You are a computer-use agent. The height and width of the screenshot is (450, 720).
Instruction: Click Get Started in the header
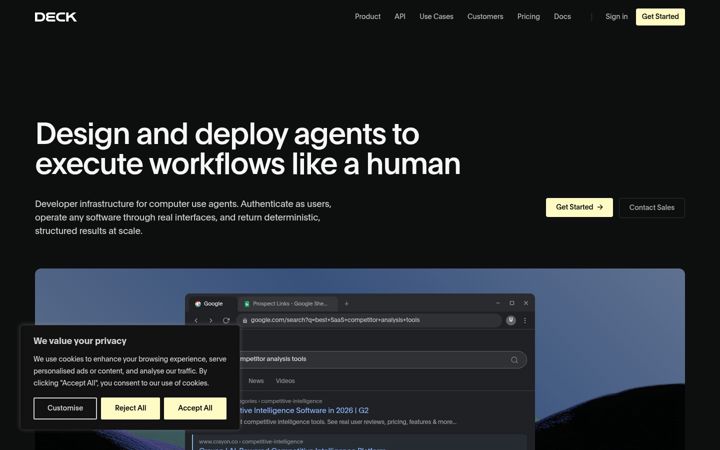click(x=660, y=17)
